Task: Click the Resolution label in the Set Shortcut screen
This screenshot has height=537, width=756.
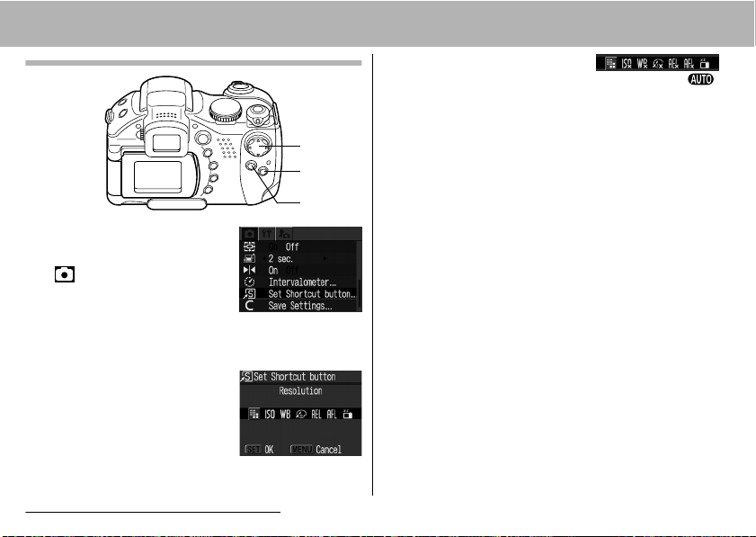Action: click(x=300, y=390)
